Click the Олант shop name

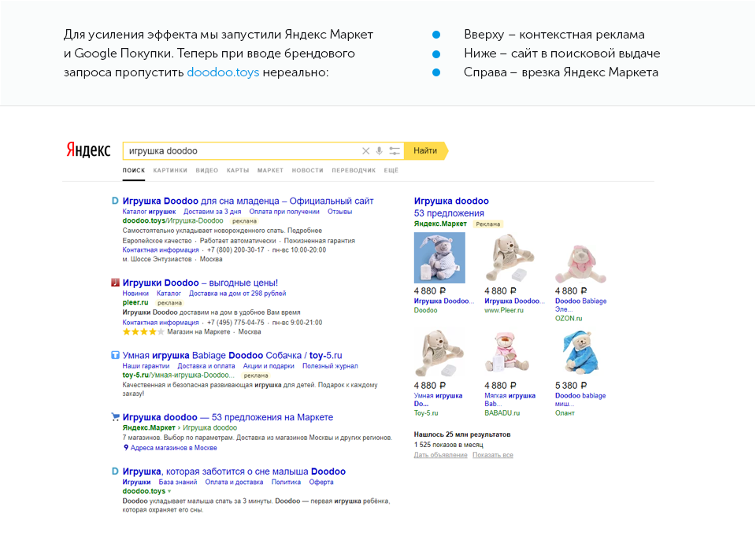pos(565,413)
